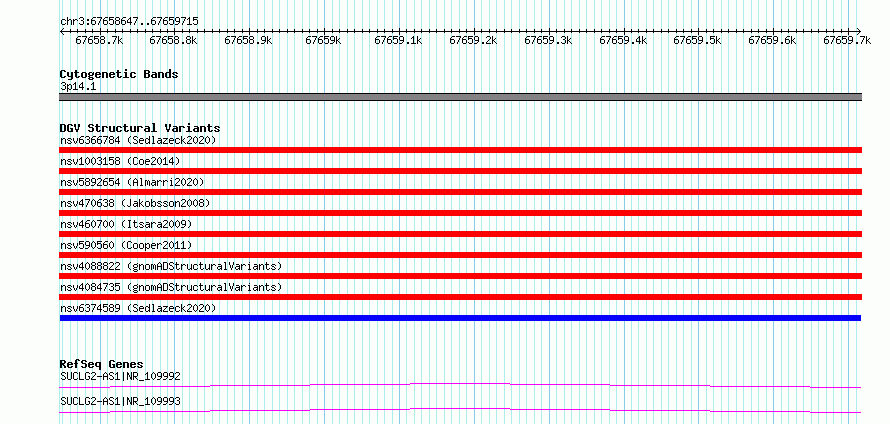Click the 67658.9k ruler tick label
The height and width of the screenshot is (424, 890).
tap(248, 40)
